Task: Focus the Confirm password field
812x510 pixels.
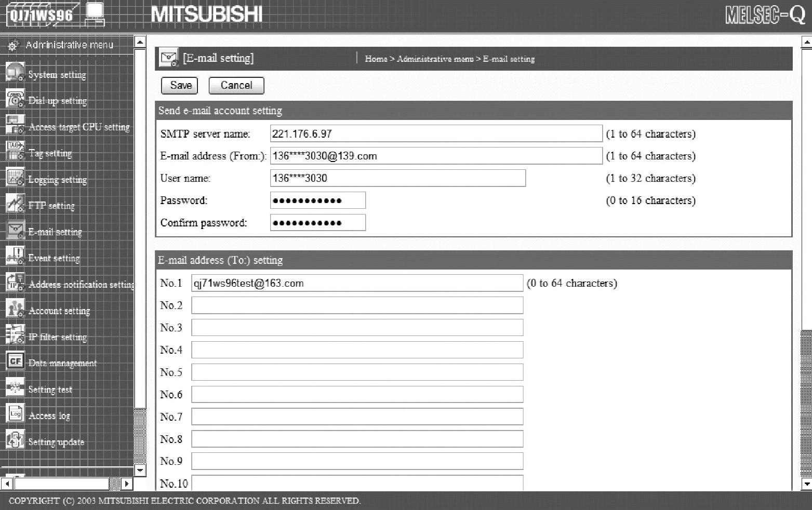Action: click(318, 223)
